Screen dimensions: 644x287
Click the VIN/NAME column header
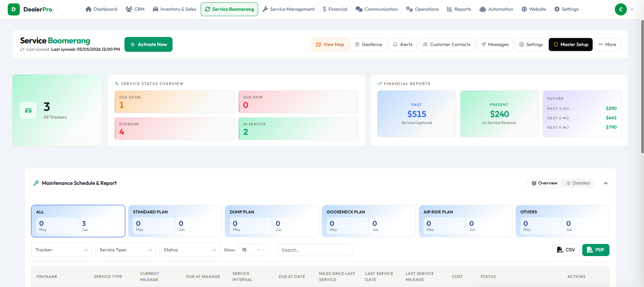point(47,277)
